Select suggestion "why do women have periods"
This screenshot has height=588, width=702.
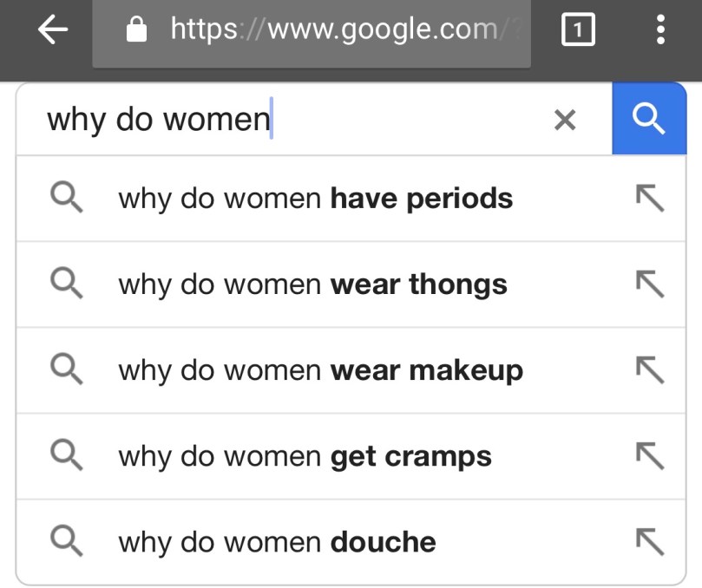pyautogui.click(x=315, y=199)
